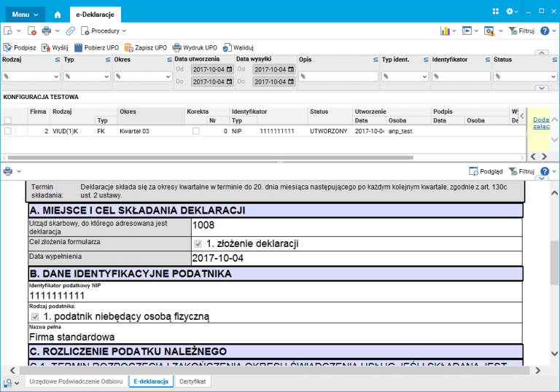560x392 pixels.
Task: Open the Menu dropdown
Action: [25, 14]
